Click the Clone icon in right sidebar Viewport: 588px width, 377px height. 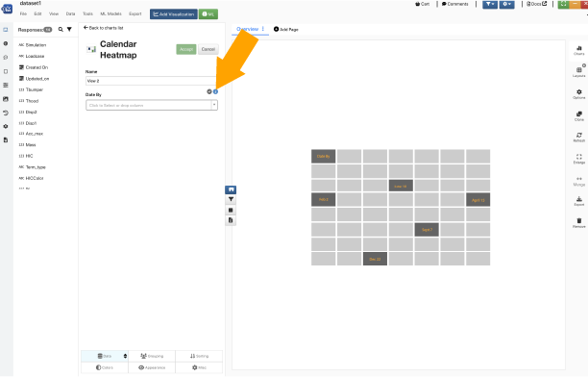[579, 113]
